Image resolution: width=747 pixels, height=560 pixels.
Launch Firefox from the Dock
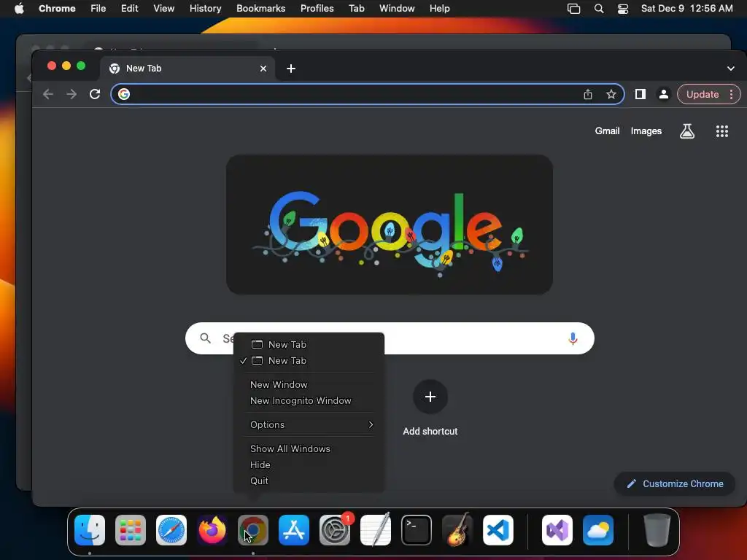212,530
